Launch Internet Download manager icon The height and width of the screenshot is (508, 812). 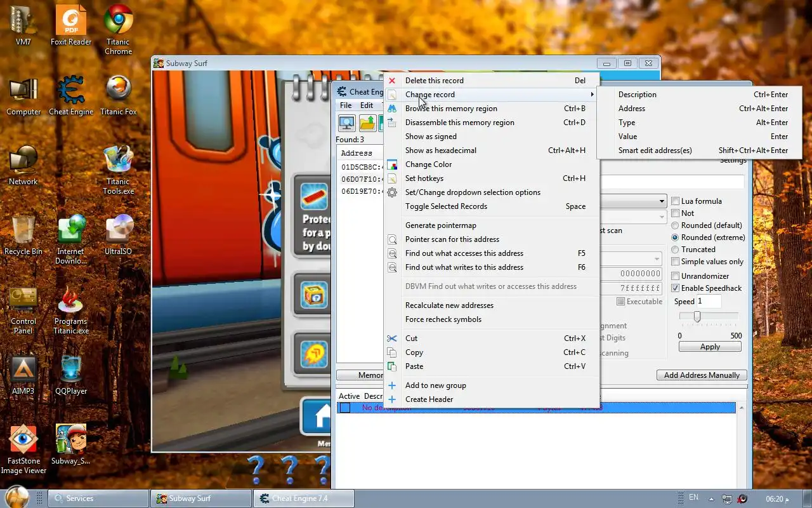[x=71, y=240]
